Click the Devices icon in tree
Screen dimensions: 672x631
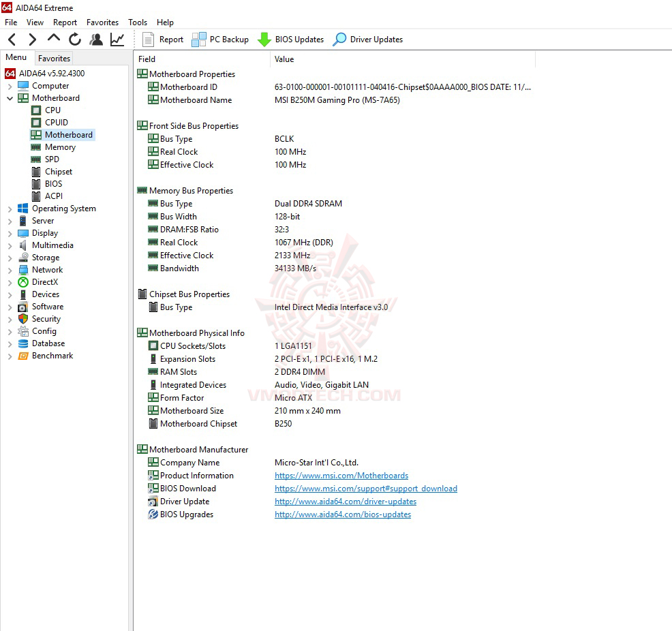(23, 294)
